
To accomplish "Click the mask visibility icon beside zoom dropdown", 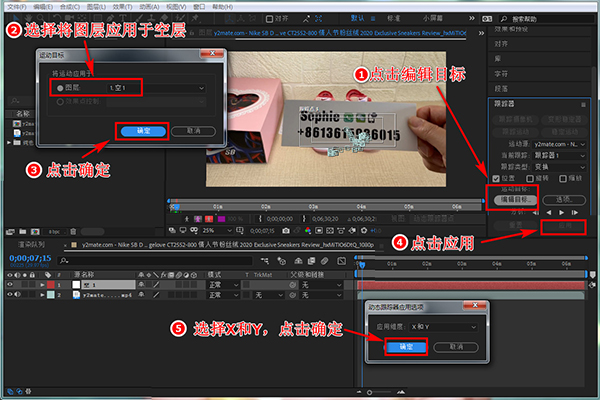I will point(194,230).
